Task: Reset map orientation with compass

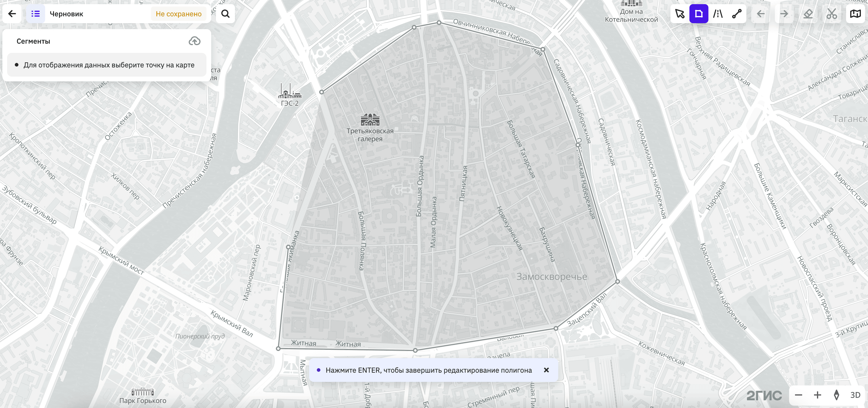Action: point(836,395)
